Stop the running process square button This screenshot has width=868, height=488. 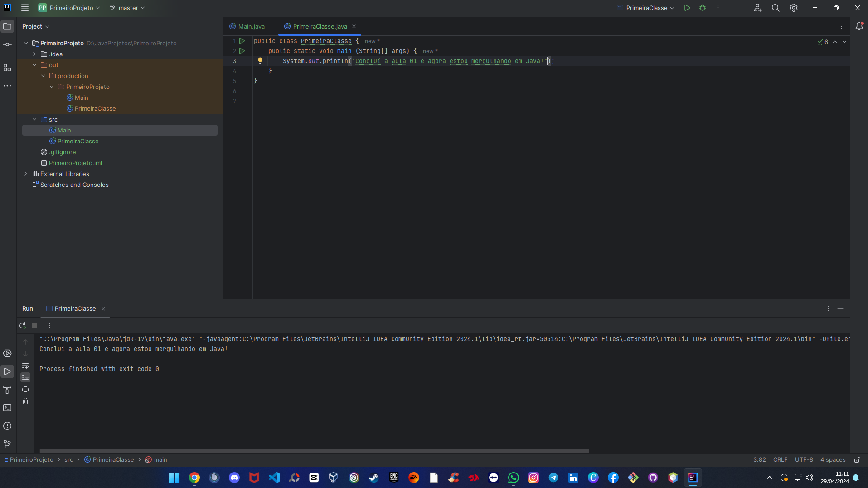tap(34, 326)
